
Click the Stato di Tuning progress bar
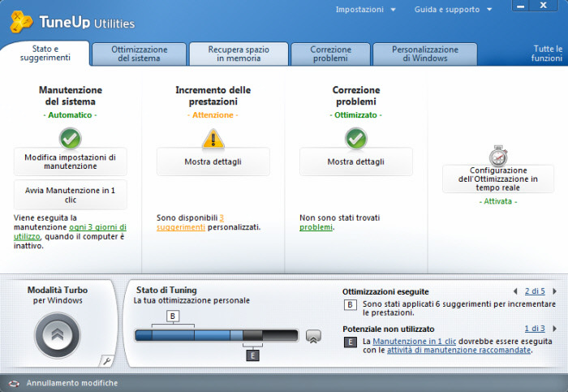pyautogui.click(x=217, y=335)
